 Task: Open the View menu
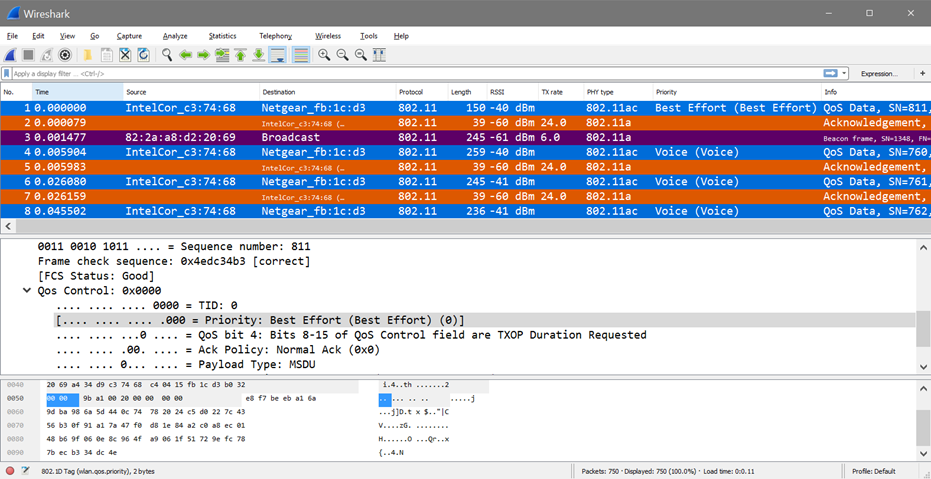[67, 36]
